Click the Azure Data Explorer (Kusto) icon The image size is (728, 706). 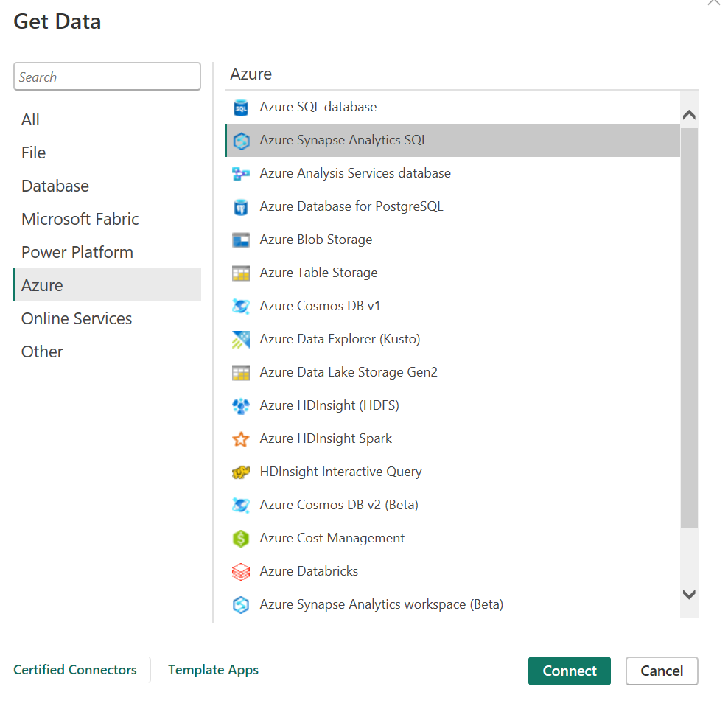click(x=241, y=340)
